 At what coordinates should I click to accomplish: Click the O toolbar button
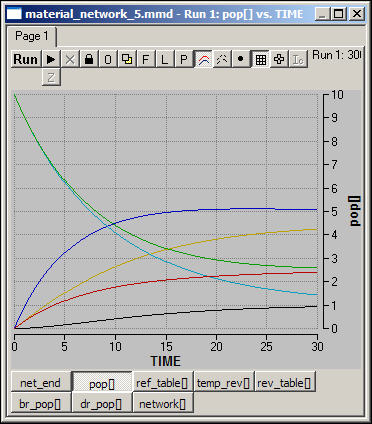(x=108, y=59)
